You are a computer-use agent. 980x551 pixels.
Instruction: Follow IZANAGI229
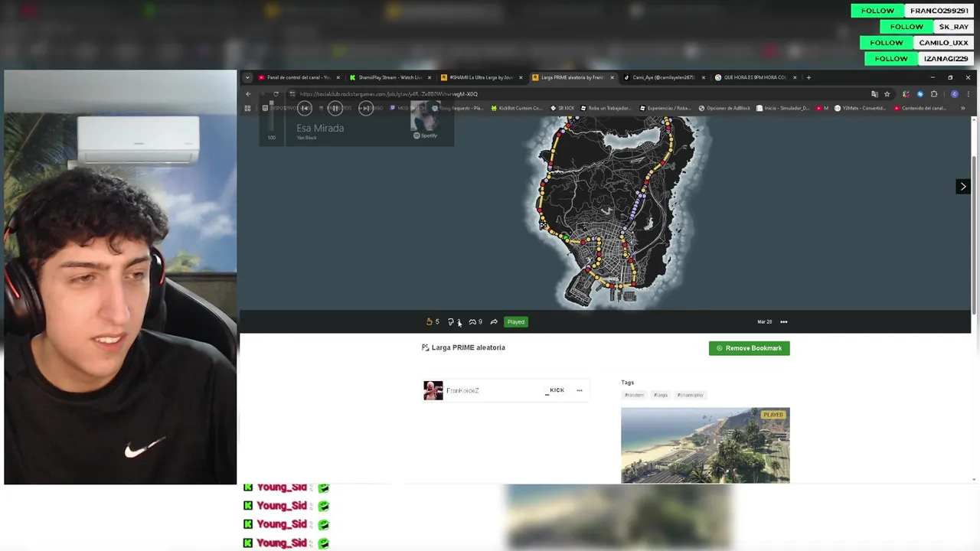coord(891,59)
